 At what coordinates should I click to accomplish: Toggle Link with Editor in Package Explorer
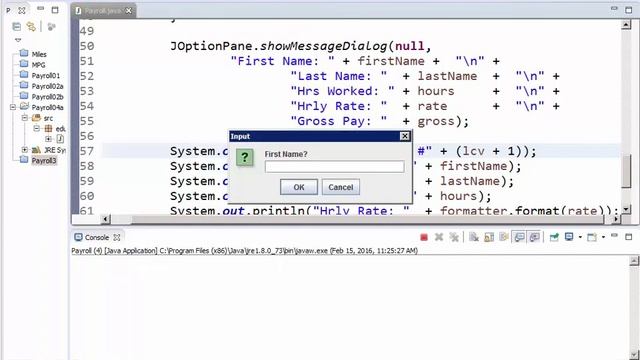pyautogui.click(x=31, y=27)
